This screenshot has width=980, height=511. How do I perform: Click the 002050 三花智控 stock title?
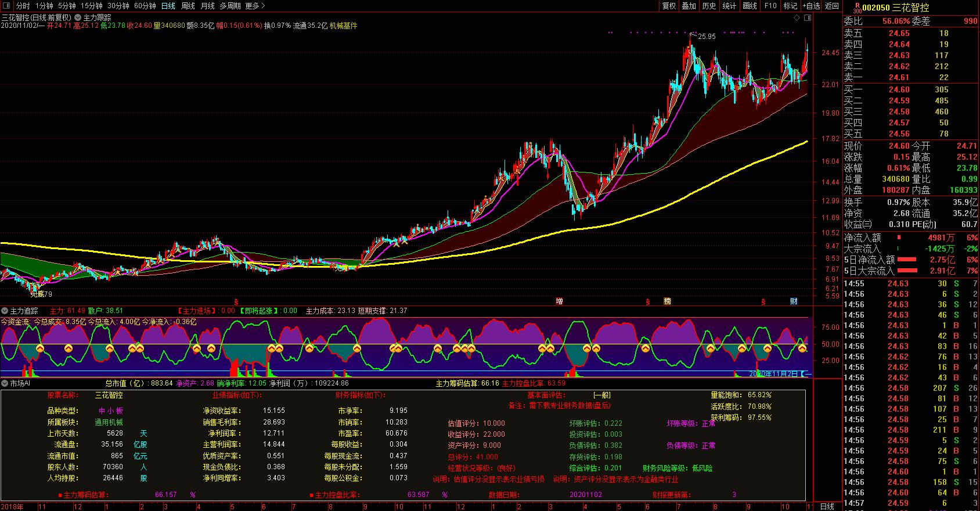pos(895,8)
